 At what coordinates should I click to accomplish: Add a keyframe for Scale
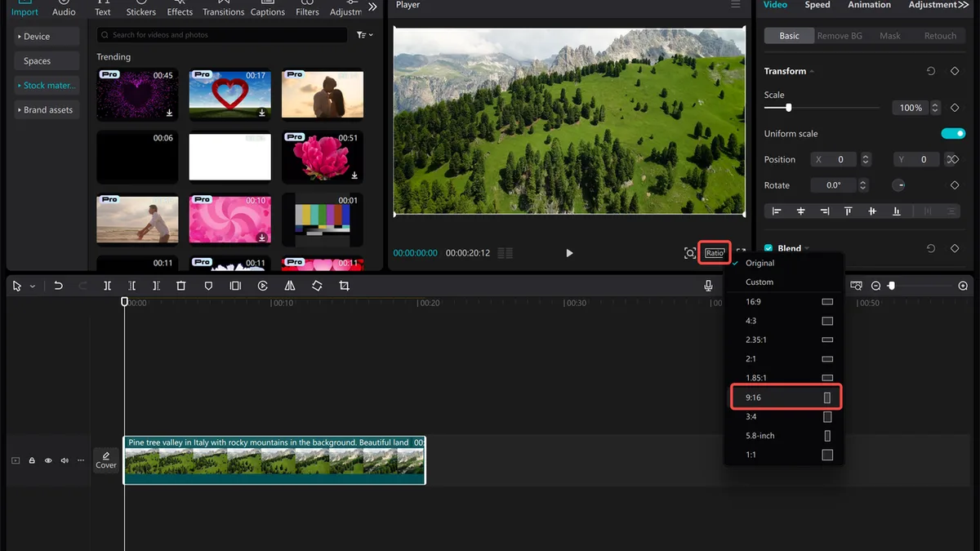pyautogui.click(x=955, y=108)
